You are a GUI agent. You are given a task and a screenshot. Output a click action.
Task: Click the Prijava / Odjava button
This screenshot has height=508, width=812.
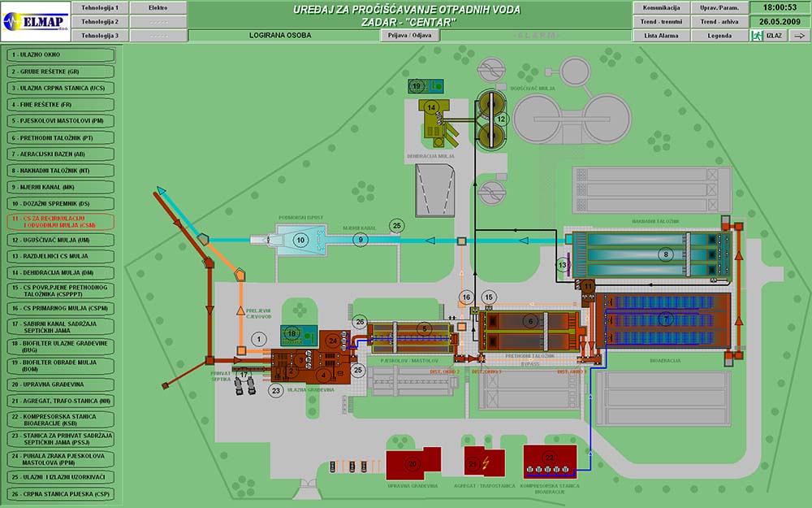pos(410,36)
